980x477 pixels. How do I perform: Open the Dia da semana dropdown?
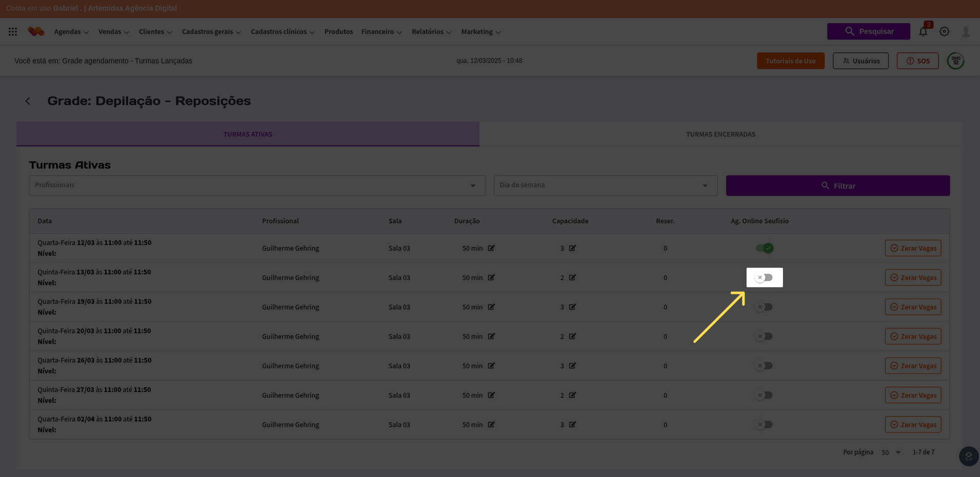605,186
